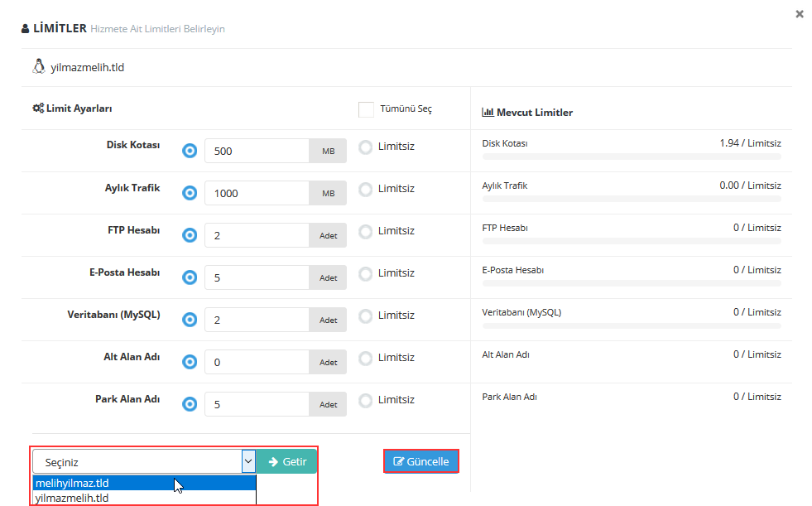The height and width of the screenshot is (506, 812).
Task: Select Limitsiz for Park Alan Adı
Action: 366,400
